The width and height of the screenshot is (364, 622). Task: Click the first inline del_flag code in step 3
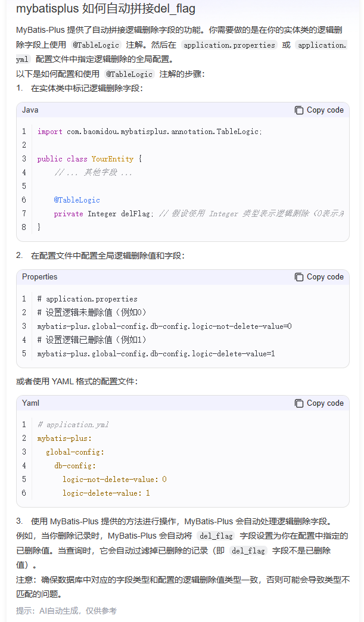click(215, 536)
